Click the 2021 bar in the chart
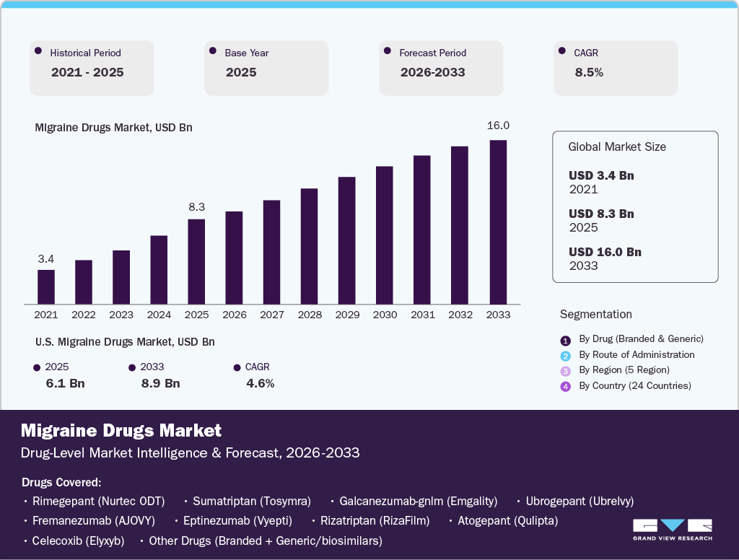Screen dimensions: 739x560 46,287
